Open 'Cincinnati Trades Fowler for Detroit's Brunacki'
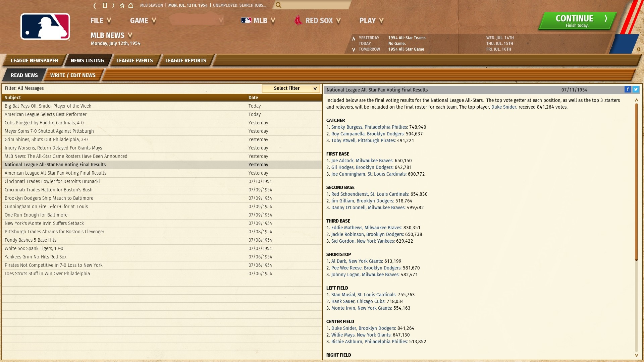644x362 pixels. 162,181
